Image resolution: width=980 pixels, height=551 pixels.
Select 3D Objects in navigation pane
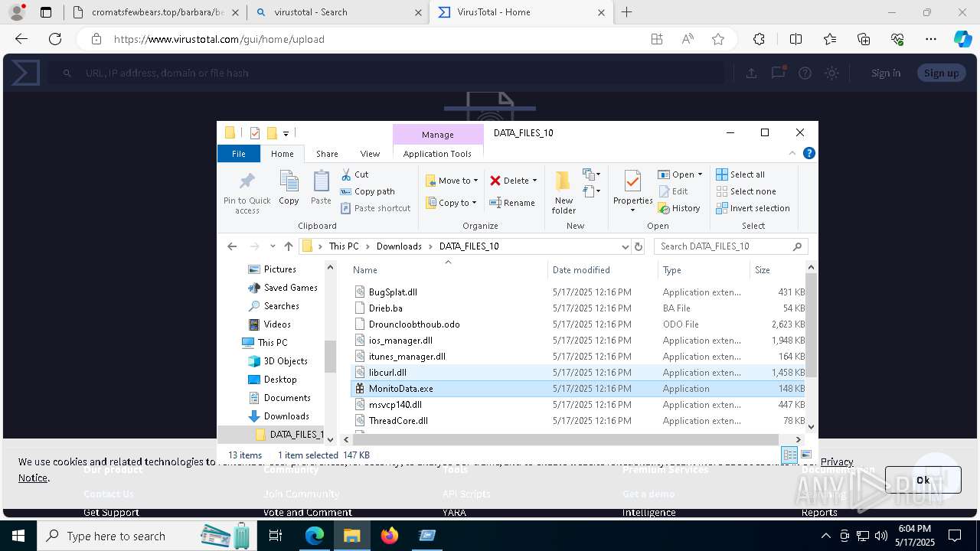(277, 361)
